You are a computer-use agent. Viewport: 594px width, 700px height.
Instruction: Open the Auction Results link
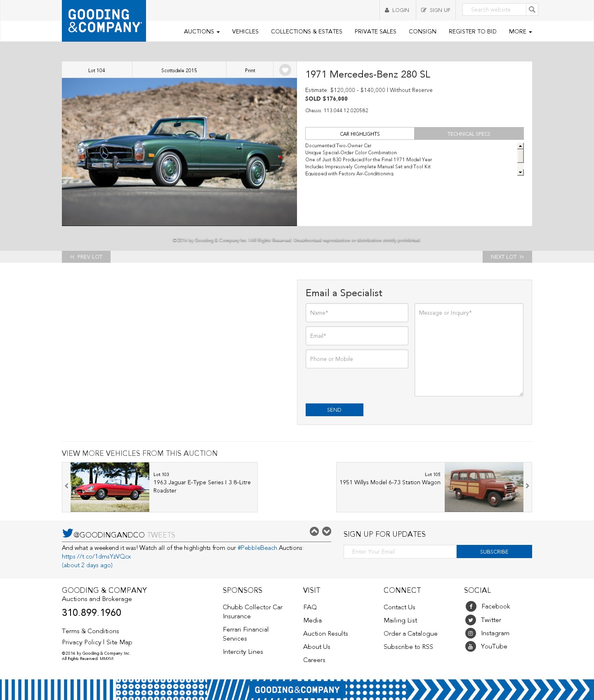[x=325, y=634]
